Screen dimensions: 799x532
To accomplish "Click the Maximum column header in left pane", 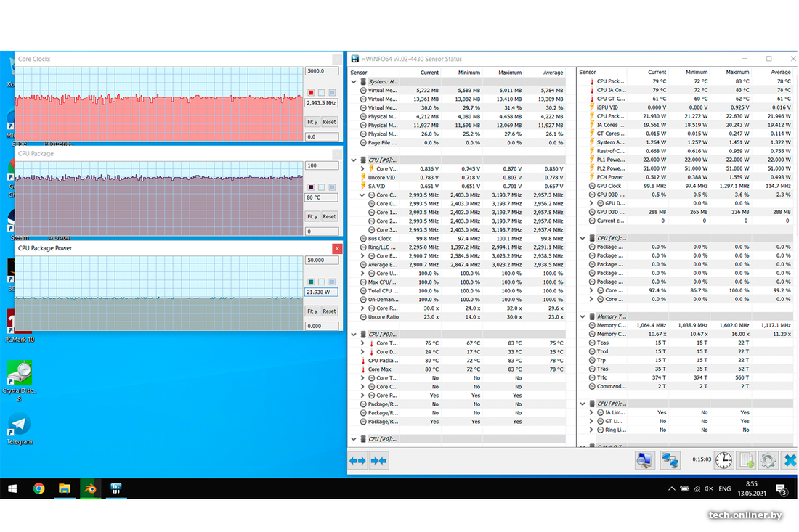I will pos(510,73).
